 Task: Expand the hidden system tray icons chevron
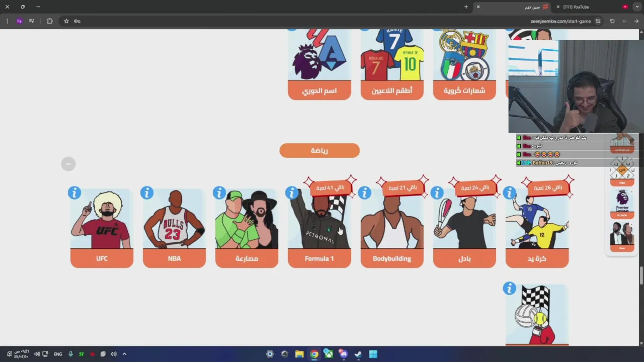pos(124,354)
